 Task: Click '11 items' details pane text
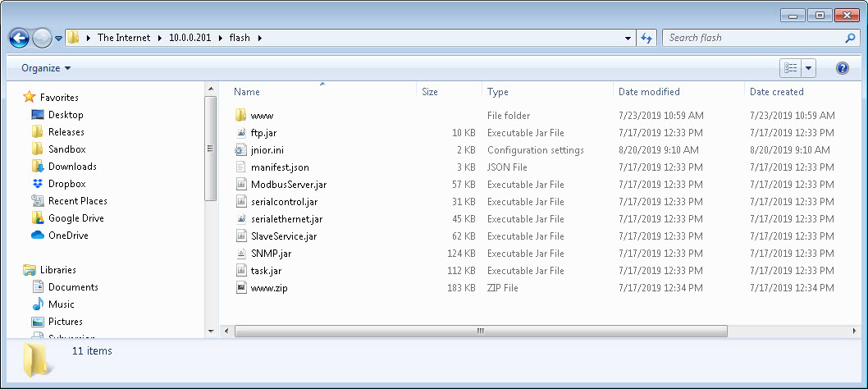pyautogui.click(x=92, y=350)
